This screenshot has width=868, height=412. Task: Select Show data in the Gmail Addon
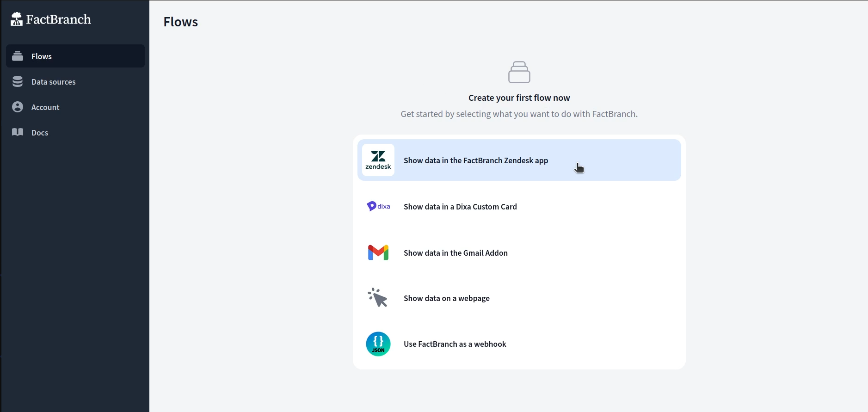(519, 252)
